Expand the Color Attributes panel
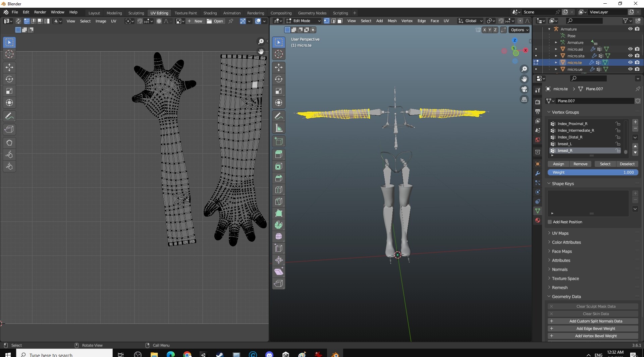This screenshot has width=644, height=357. click(x=566, y=242)
